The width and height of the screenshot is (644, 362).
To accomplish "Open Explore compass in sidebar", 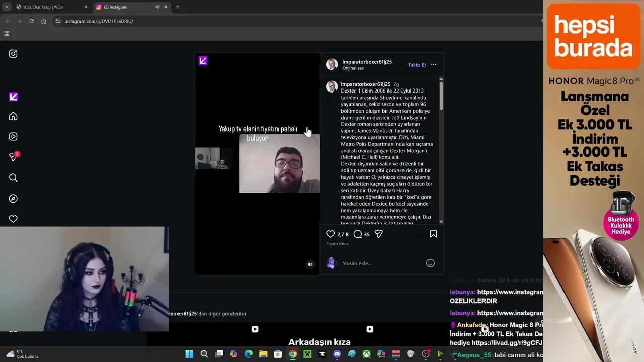I will [13, 198].
